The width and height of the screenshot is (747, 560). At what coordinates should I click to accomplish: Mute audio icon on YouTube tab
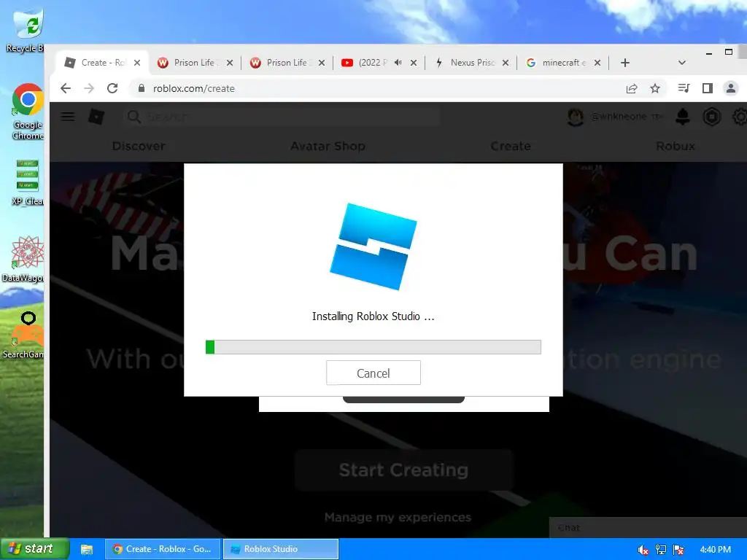tap(398, 63)
